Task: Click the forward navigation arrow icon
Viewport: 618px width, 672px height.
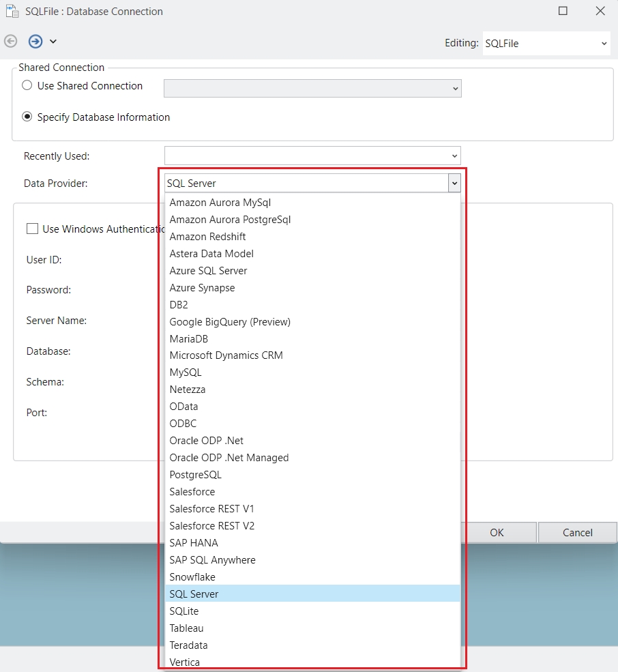Action: pos(35,42)
